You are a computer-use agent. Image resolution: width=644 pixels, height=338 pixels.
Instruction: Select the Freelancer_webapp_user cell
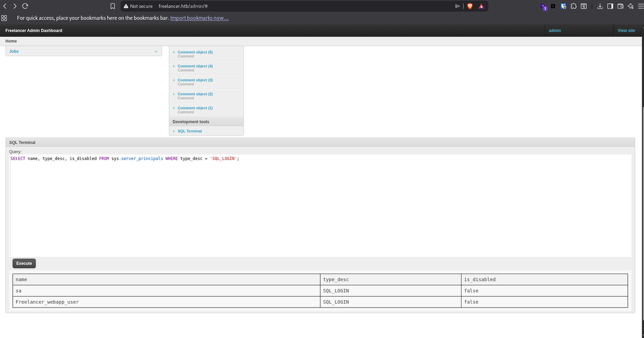click(166, 302)
